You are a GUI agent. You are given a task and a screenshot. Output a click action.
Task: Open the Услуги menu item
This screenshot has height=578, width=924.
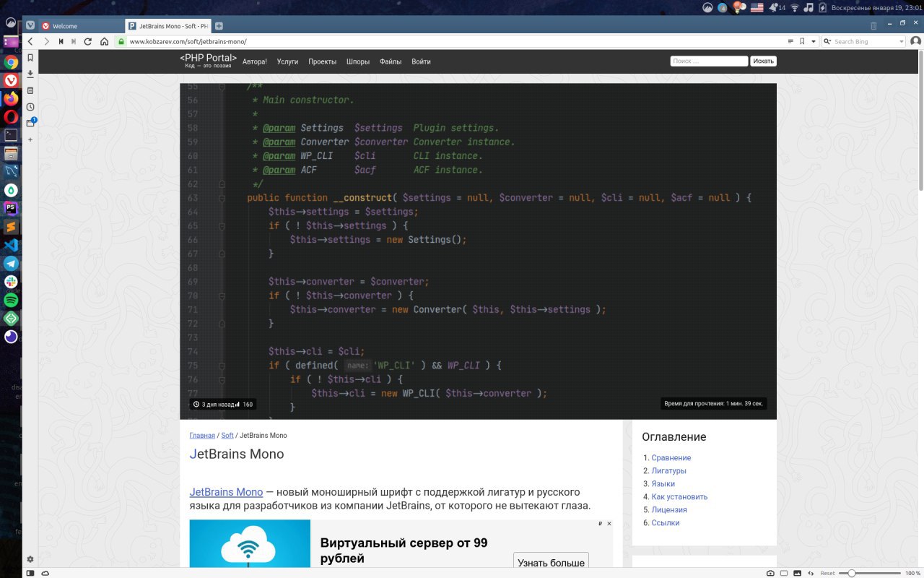[287, 62]
